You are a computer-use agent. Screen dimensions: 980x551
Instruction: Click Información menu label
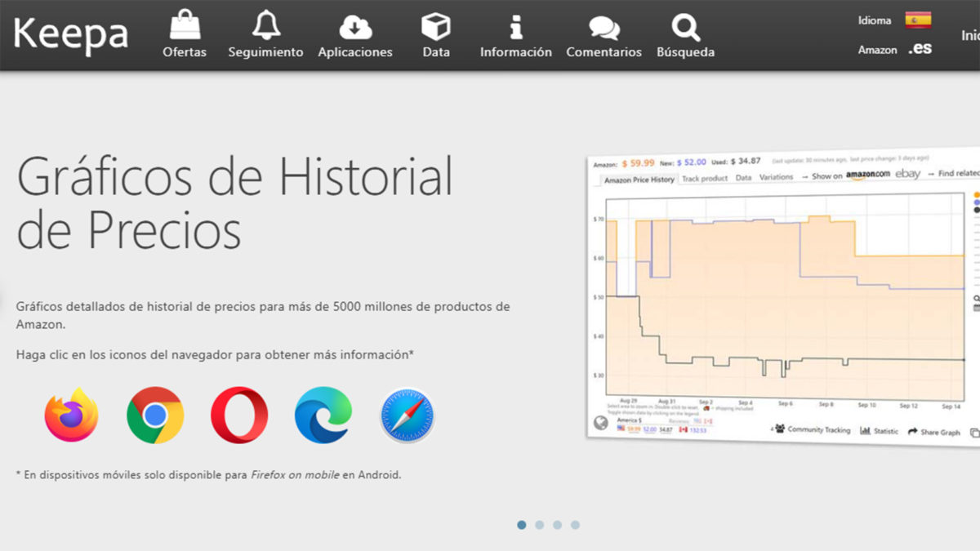tap(516, 52)
